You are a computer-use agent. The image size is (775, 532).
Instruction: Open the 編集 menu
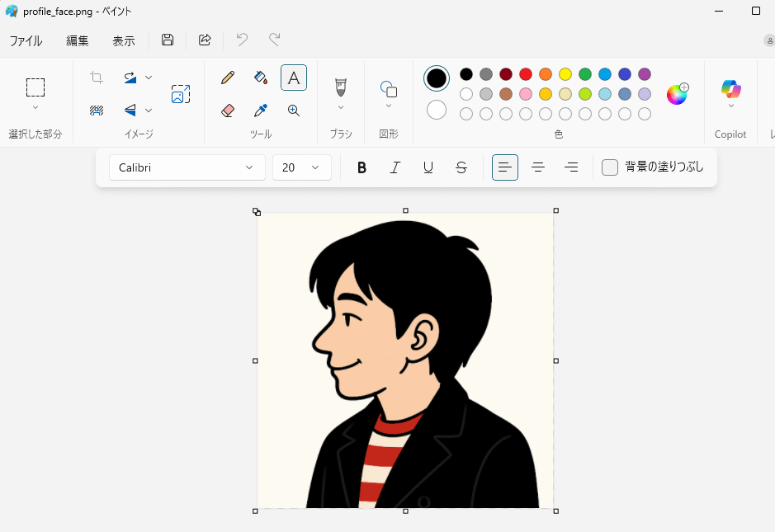(76, 40)
